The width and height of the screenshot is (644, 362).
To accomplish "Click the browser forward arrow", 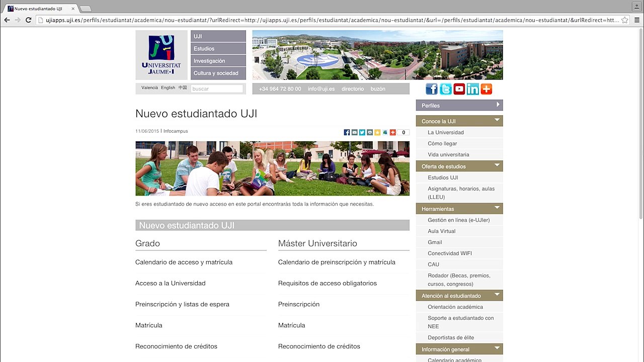I will pyautogui.click(x=18, y=20).
